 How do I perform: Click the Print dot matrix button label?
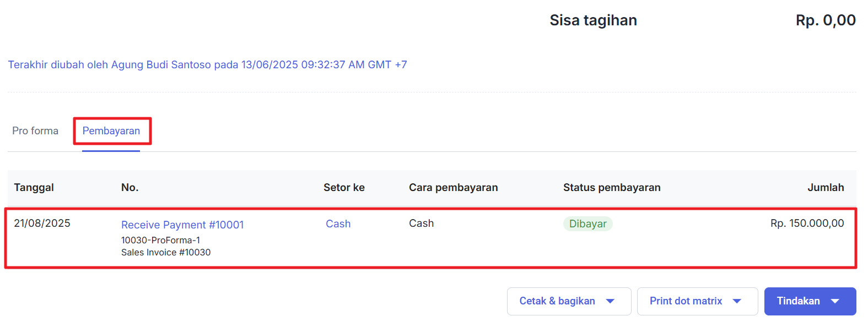tap(686, 301)
